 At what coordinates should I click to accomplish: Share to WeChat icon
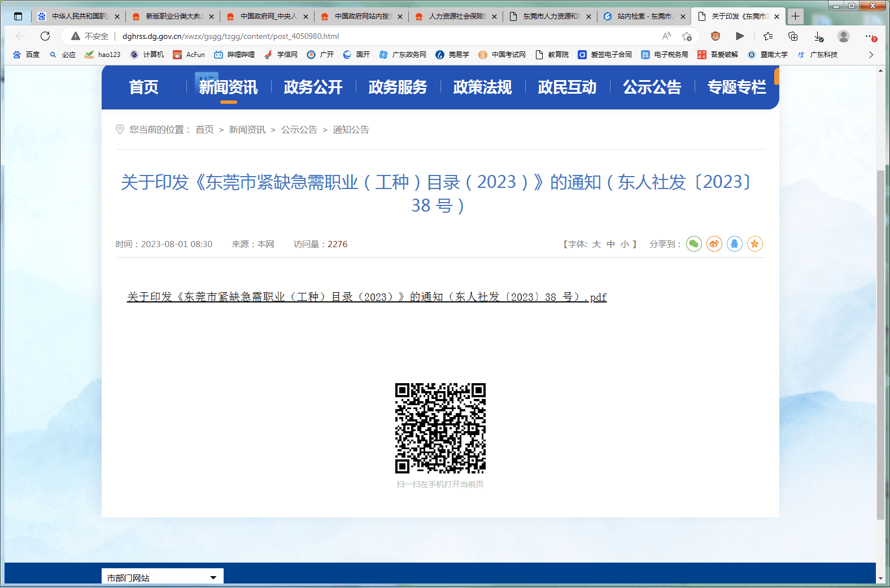694,244
